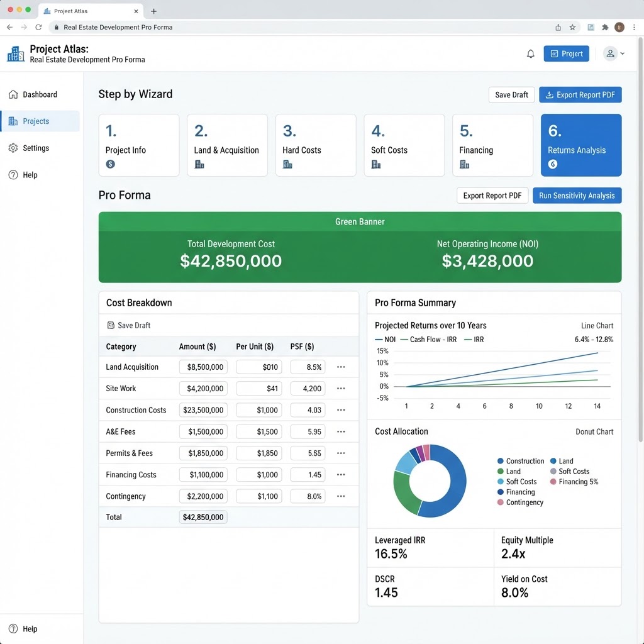Open the browser extensions puzzle icon
The image size is (644, 644).
click(x=605, y=28)
